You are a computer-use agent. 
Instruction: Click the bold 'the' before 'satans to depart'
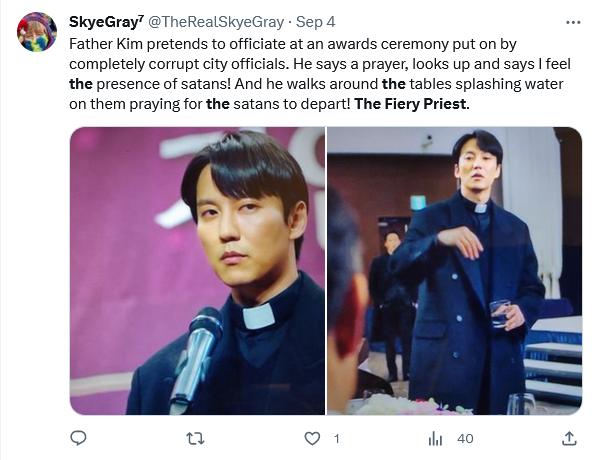(218, 104)
